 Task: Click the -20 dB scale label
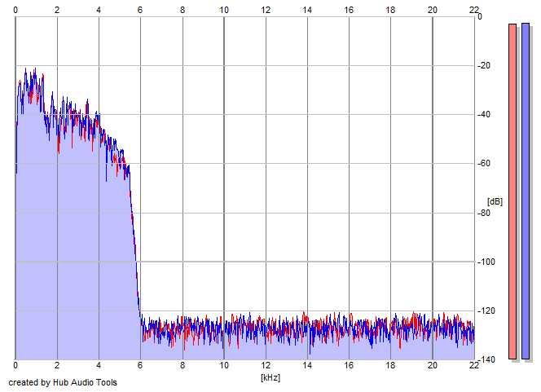tap(484, 65)
